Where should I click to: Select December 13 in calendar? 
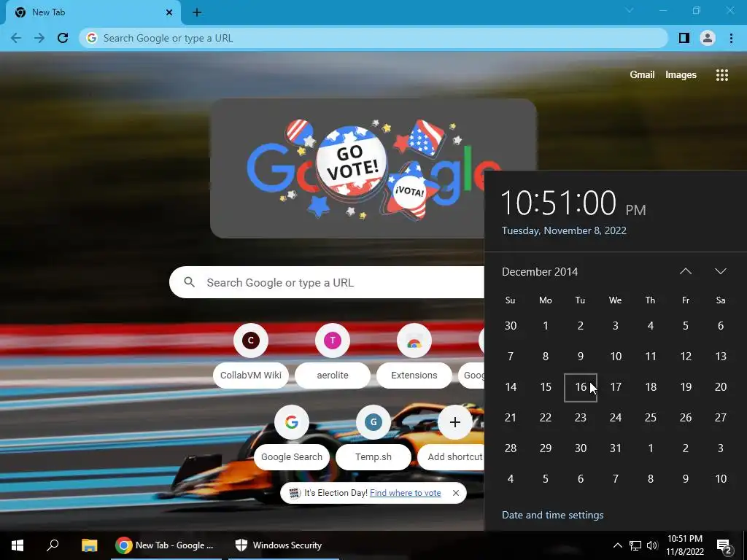[721, 356]
